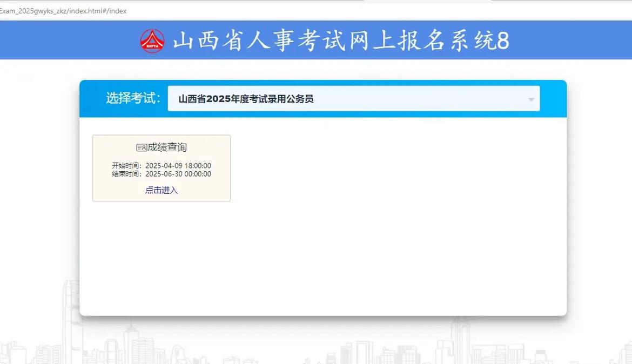Click the dropdown arrow on the exam selector
The height and width of the screenshot is (364, 632).
point(530,98)
